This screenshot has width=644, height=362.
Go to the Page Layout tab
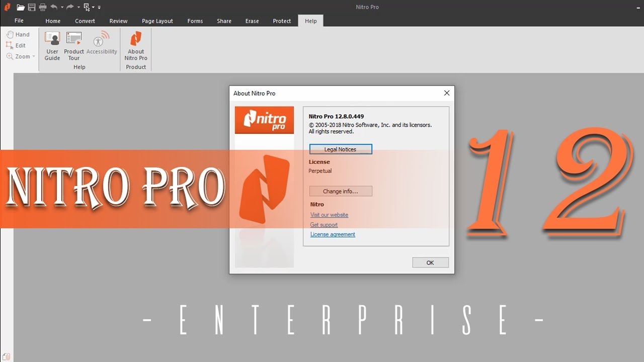click(157, 21)
